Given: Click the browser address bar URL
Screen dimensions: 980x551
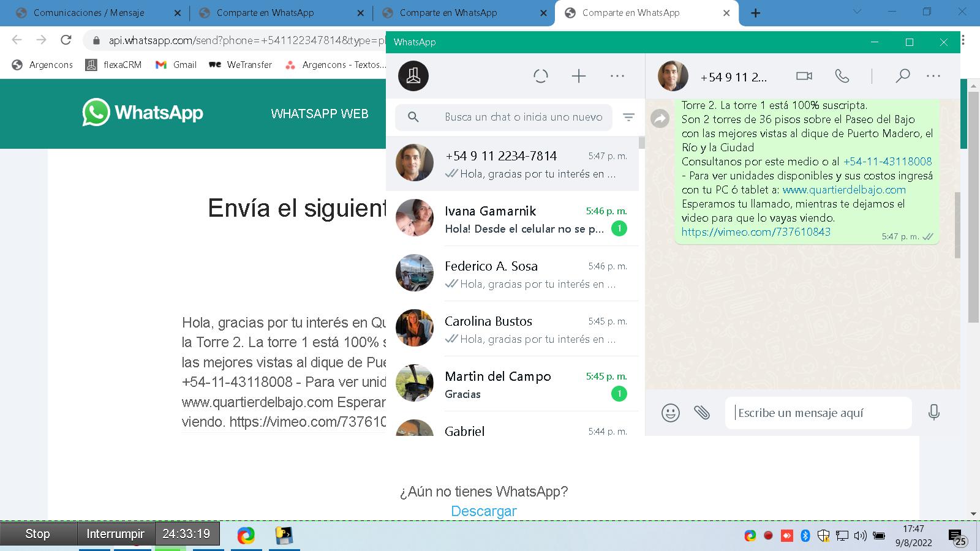Looking at the screenshot, I should point(247,40).
